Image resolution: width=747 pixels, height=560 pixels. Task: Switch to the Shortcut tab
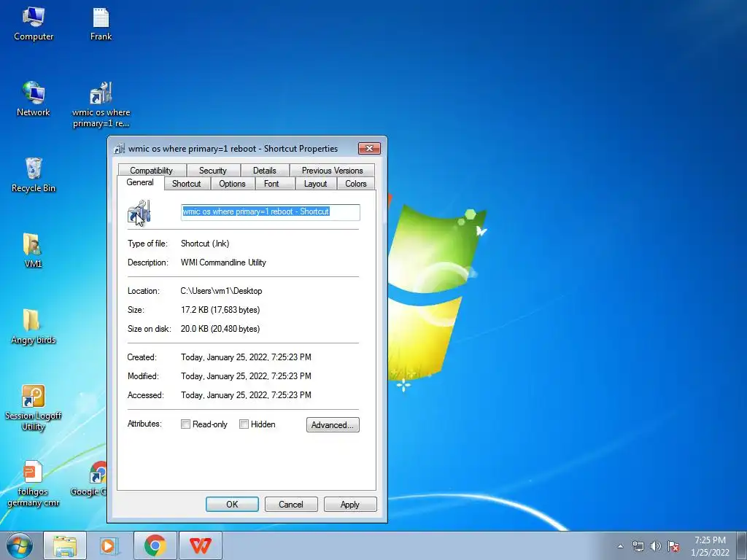pos(186,184)
